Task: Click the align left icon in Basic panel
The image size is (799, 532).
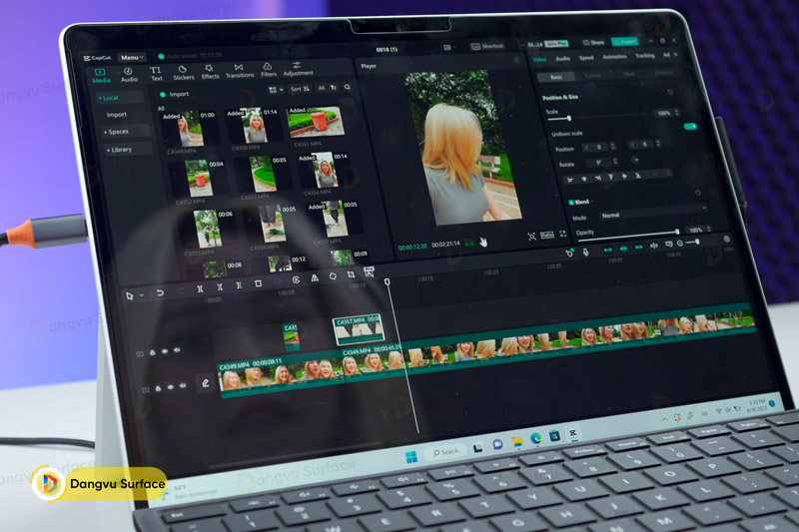Action: point(570,180)
